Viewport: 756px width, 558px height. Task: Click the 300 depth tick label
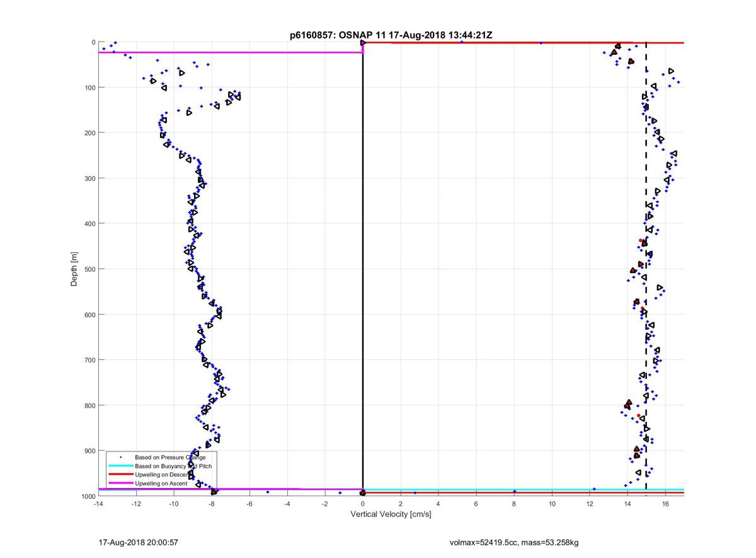click(89, 178)
